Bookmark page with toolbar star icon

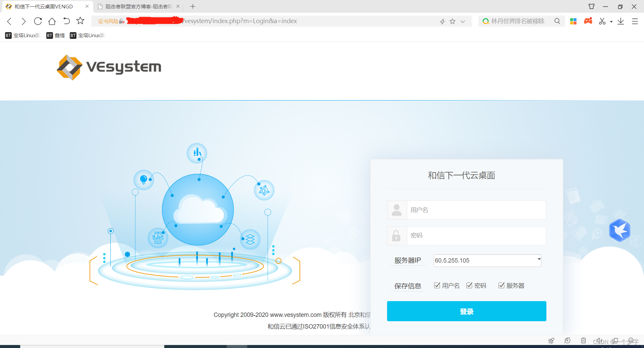[x=80, y=21]
